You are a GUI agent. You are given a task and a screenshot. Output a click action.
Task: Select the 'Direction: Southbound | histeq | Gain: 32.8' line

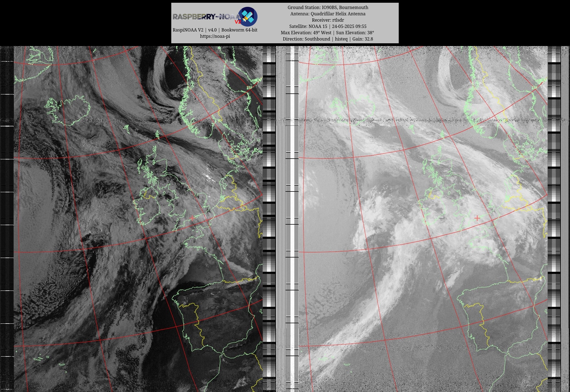[328, 39]
